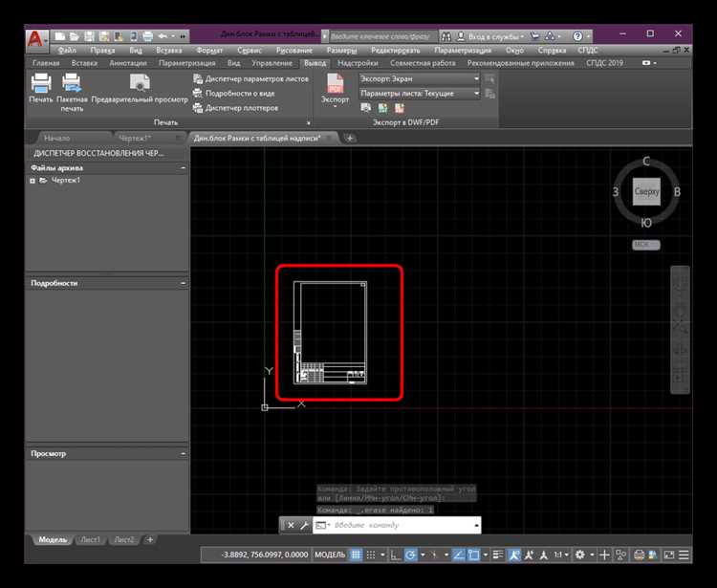The width and height of the screenshot is (717, 588).
Task: Switch to the Лист2 layout tab
Action: tap(123, 540)
